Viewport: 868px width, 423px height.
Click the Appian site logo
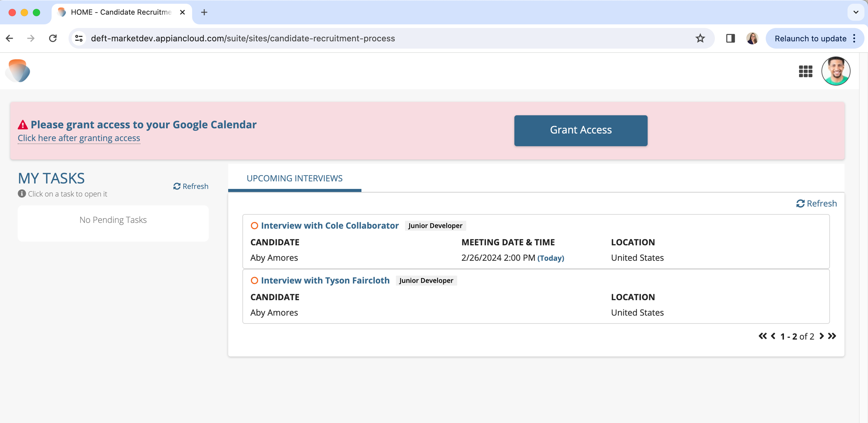tap(18, 71)
